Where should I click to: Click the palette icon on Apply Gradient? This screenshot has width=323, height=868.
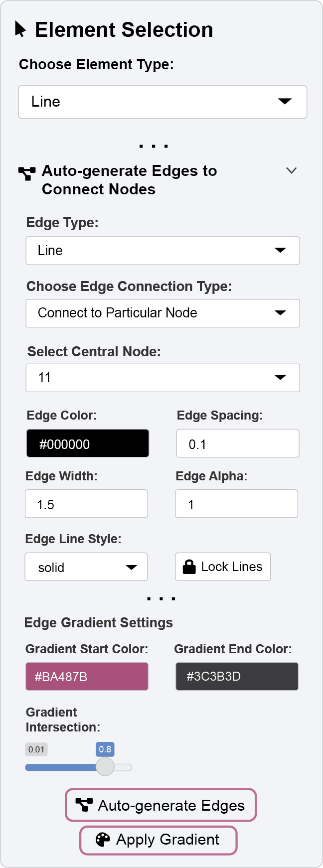tap(103, 840)
